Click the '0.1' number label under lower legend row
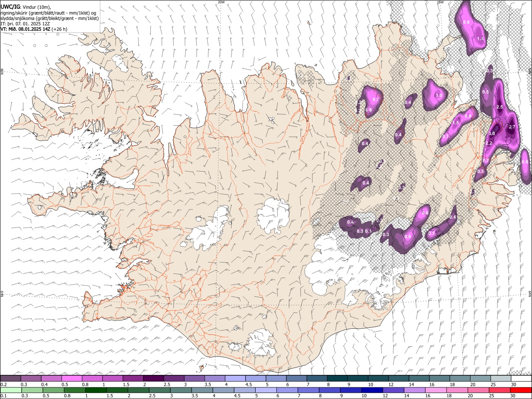This screenshot has height=399, width=532. (x=3, y=396)
